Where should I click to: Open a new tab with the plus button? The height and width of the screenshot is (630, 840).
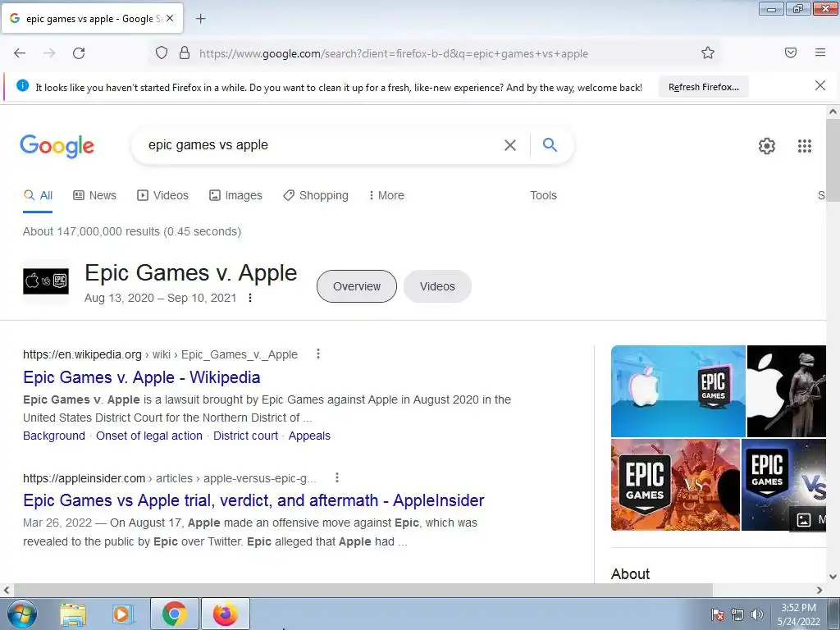[200, 19]
